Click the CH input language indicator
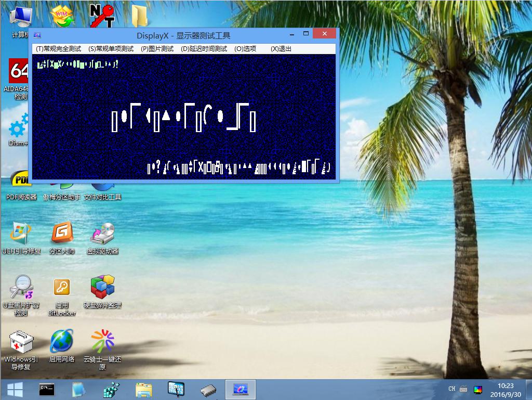 click(x=451, y=389)
